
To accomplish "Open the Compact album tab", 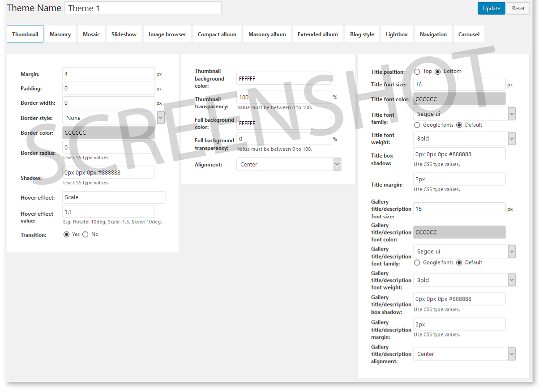I will tap(217, 34).
